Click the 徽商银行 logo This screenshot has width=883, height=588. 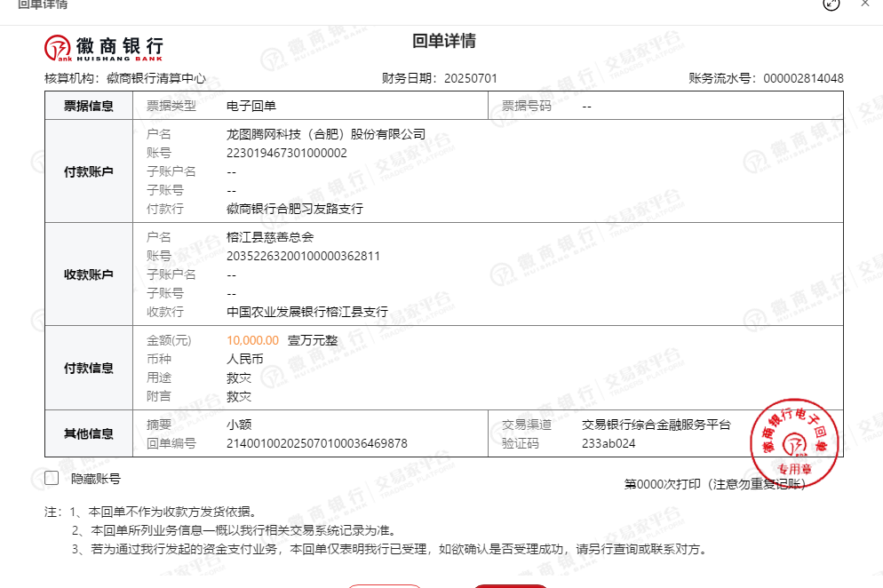(105, 46)
